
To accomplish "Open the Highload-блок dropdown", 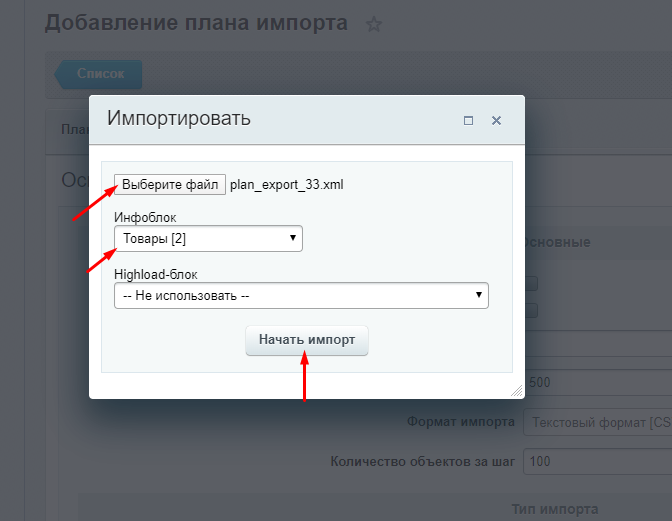I will point(301,296).
